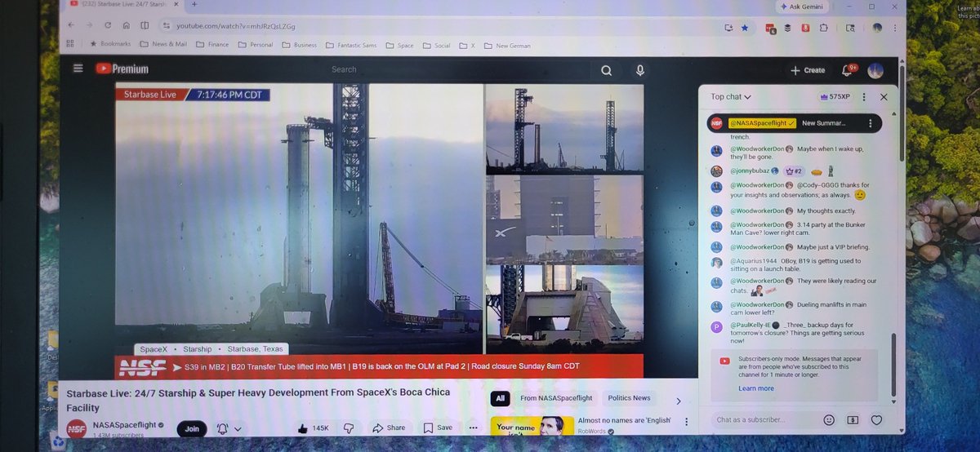The width and height of the screenshot is (980, 452).
Task: Open the YouTube hamburger guide menu
Action: [78, 69]
